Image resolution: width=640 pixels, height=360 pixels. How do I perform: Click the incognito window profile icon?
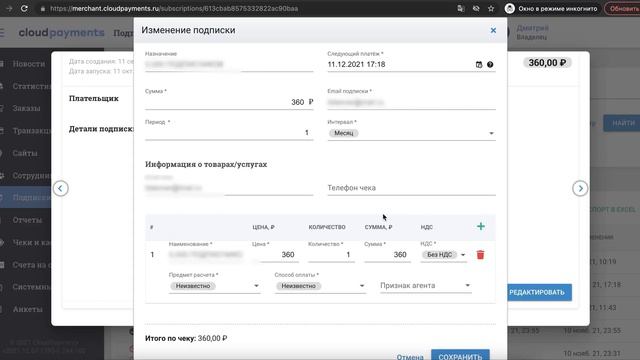point(509,9)
